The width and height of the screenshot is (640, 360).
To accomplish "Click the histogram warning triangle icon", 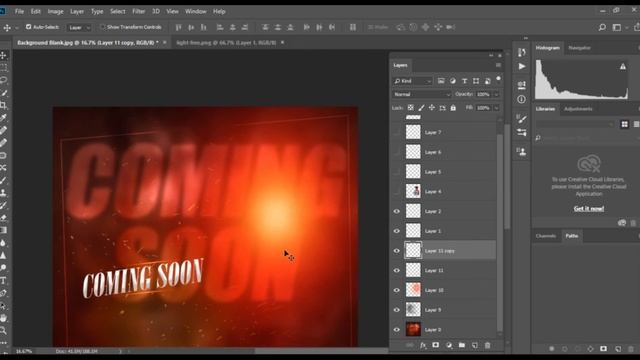I will pos(622,66).
